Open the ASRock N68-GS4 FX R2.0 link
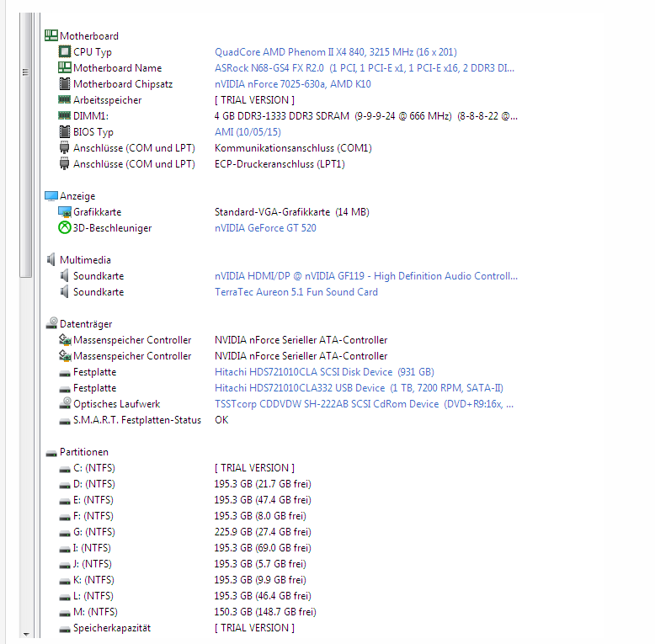This screenshot has width=655, height=644. pos(365,67)
